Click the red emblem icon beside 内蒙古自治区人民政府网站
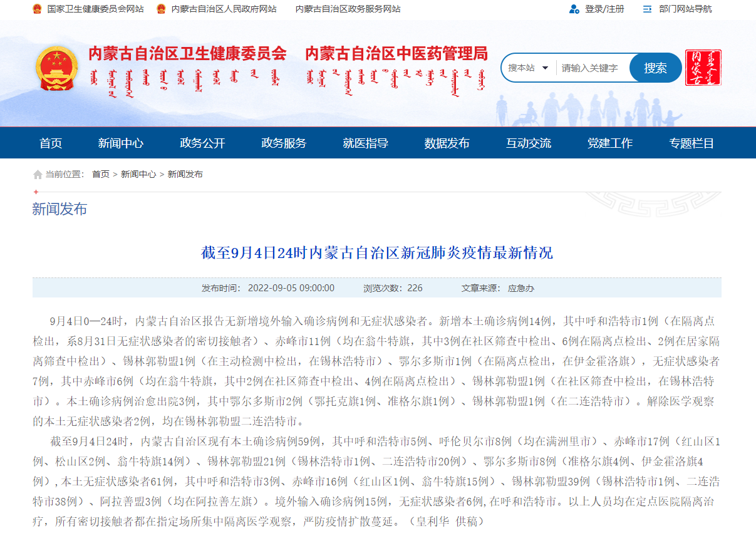This screenshot has height=548, width=756. tap(161, 9)
